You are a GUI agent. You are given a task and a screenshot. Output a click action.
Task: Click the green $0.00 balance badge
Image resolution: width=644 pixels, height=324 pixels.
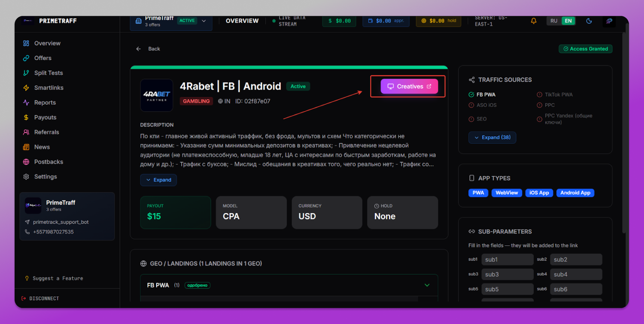339,21
